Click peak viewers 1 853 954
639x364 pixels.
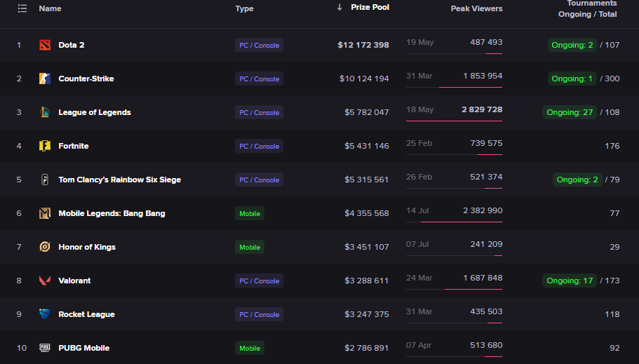click(x=483, y=76)
